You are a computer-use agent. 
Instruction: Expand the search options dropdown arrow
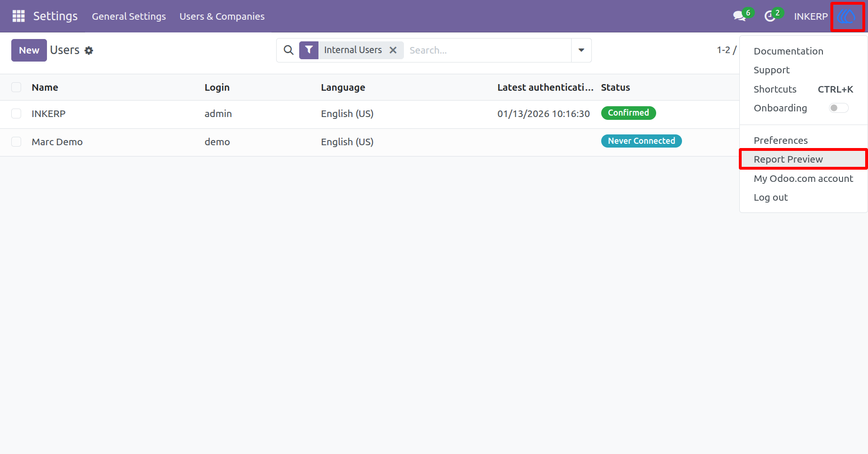click(581, 50)
